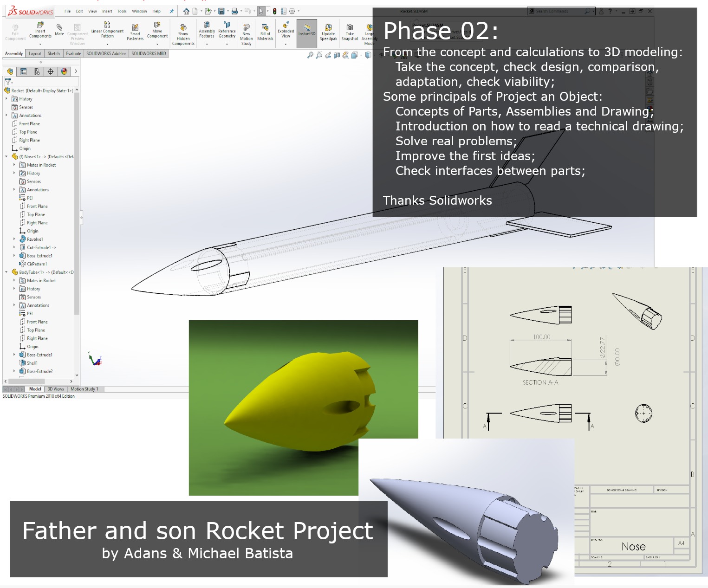Open the Exploded View dropdown arrow

pos(286,44)
